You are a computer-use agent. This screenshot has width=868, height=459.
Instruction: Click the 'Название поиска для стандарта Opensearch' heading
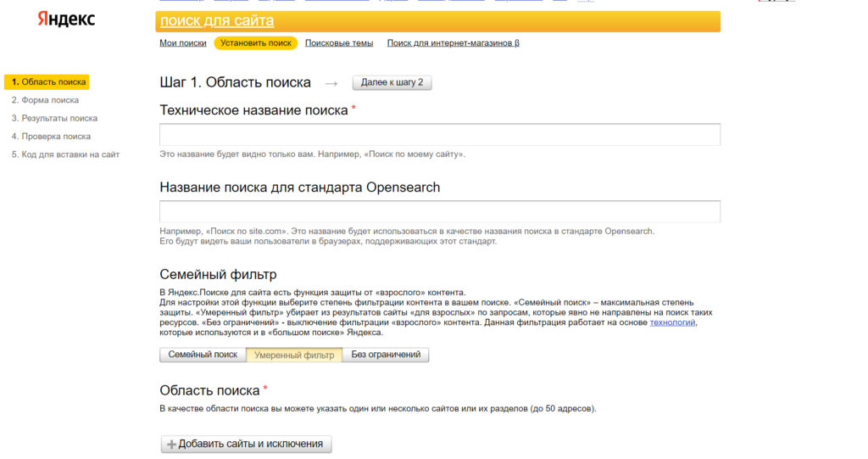pos(300,188)
